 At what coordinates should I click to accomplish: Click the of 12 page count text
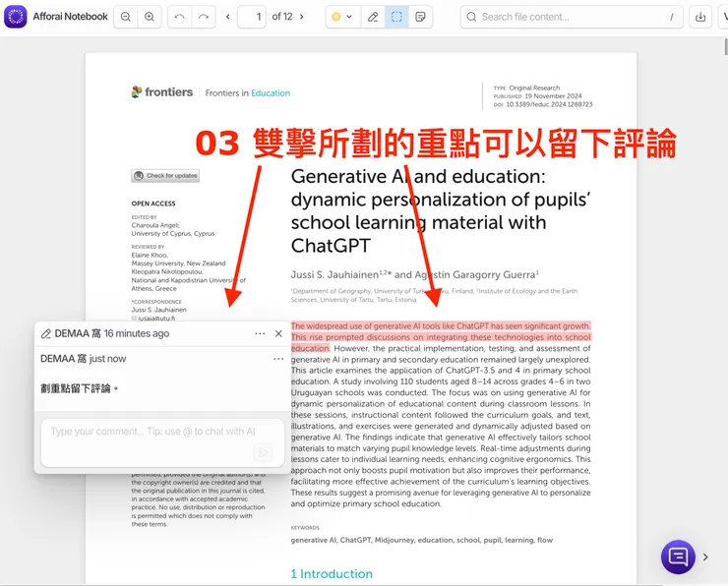click(282, 17)
